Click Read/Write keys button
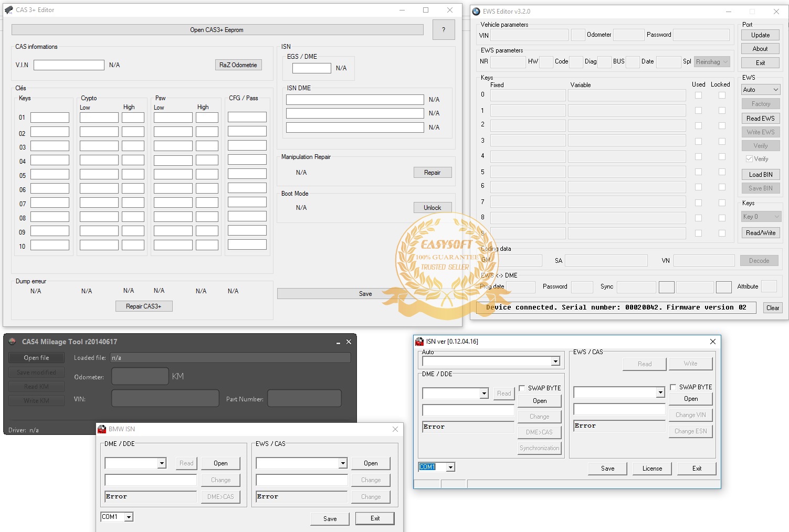The height and width of the screenshot is (532, 789). 761,233
